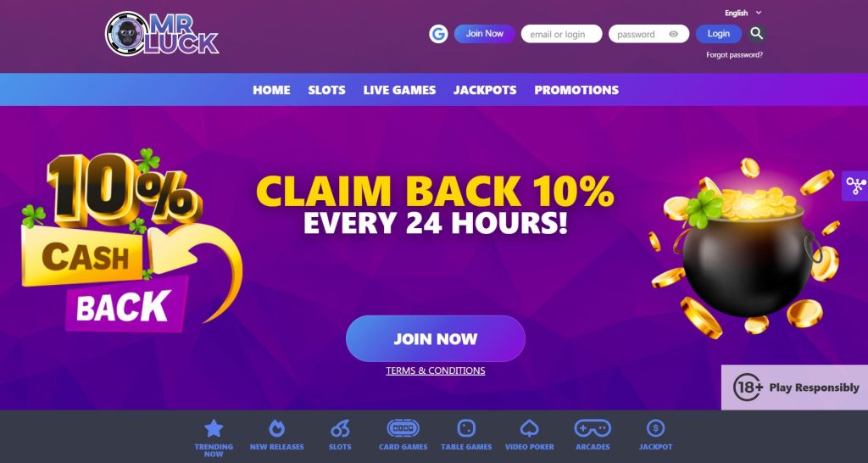
Task: Click the large Join Now banner button
Action: (x=435, y=339)
